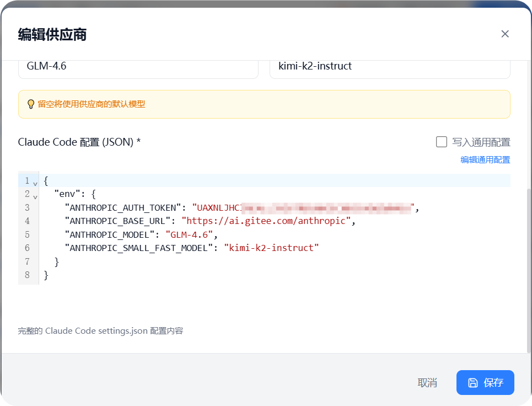Click line number 8 in the gutter

pos(27,275)
